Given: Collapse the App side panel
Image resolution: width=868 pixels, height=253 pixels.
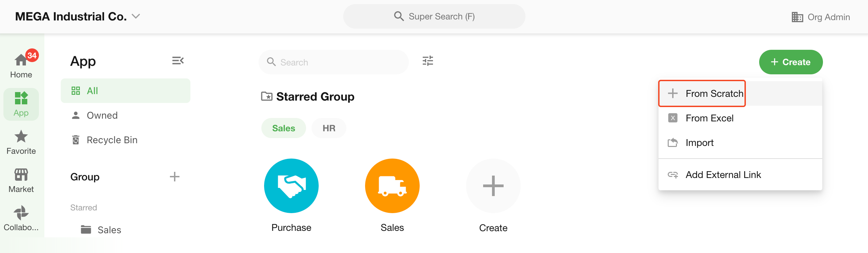Looking at the screenshot, I should 178,61.
